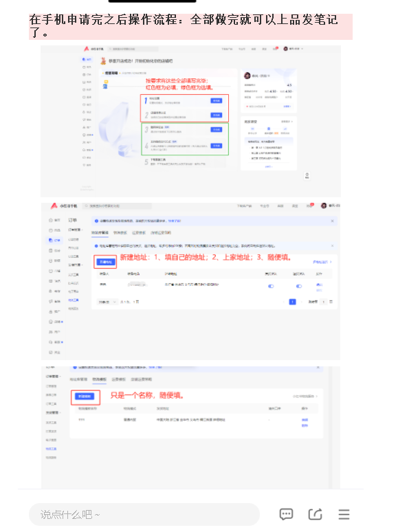420x532 pixels.
Task: Click the blue 新建模板 button
Action: pos(87,397)
